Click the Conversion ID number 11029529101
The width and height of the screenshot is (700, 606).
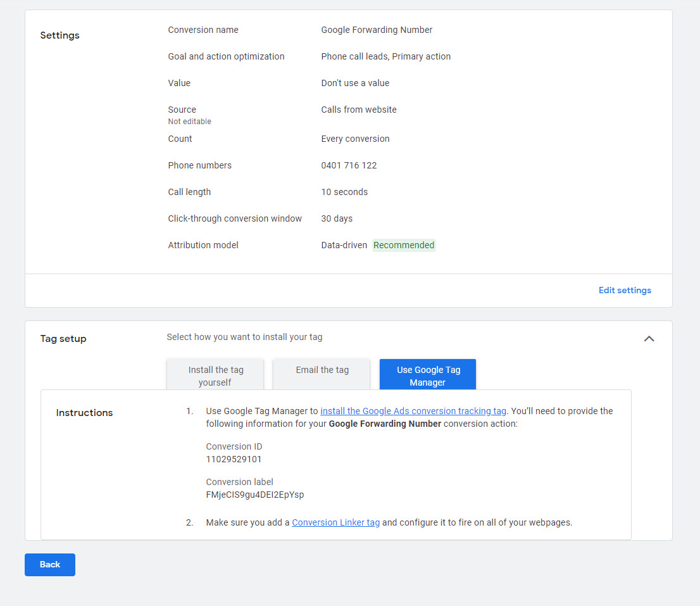coord(234,459)
